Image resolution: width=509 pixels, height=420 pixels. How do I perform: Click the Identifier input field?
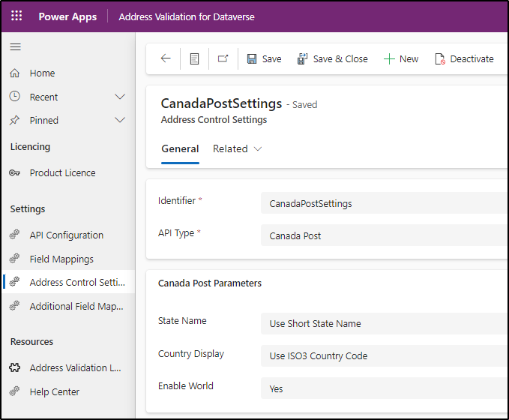tap(384, 203)
